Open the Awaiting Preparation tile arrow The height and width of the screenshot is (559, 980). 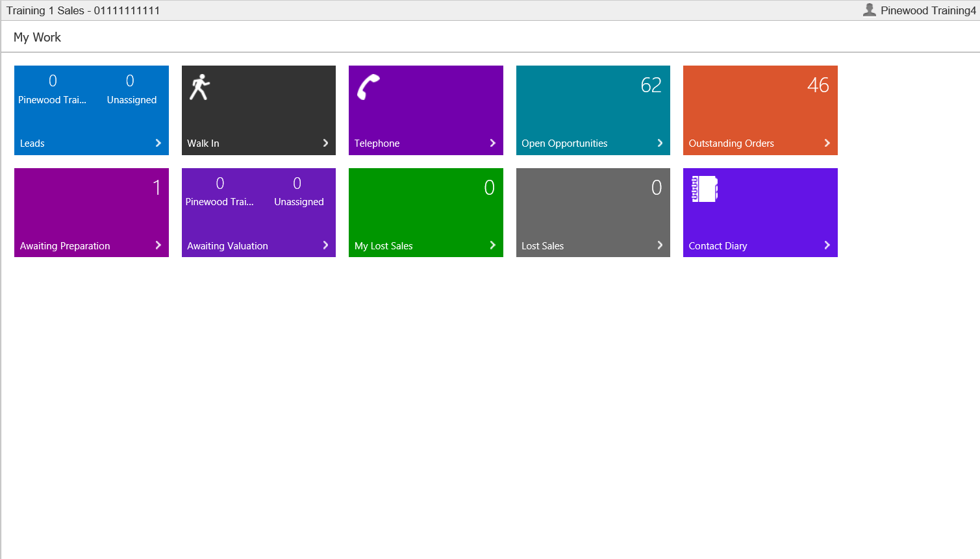tap(158, 245)
